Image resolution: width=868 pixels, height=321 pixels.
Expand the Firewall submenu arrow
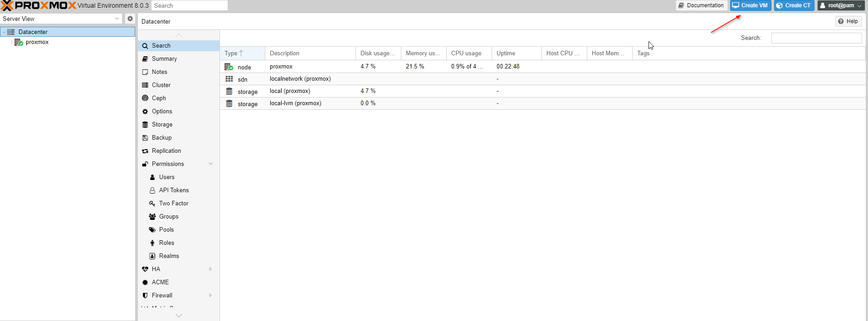(210, 296)
